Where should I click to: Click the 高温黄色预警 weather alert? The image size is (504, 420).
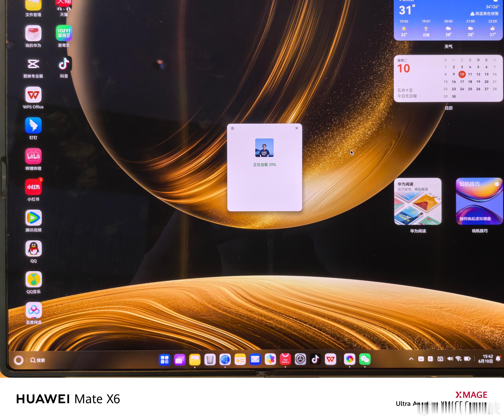click(x=484, y=14)
